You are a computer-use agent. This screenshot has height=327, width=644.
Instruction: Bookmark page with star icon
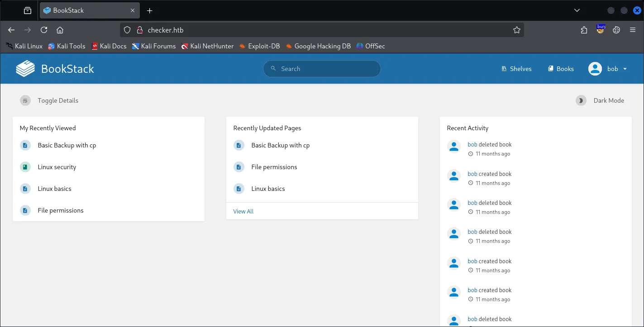click(517, 30)
